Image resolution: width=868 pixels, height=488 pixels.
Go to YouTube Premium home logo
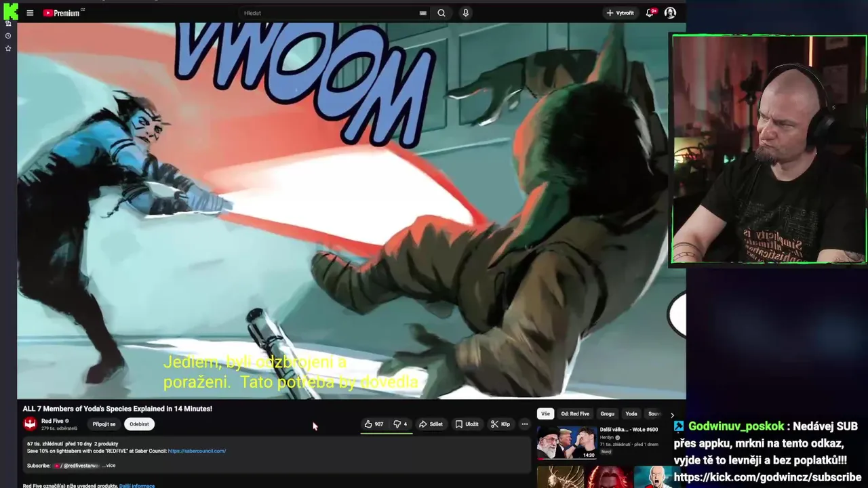click(x=62, y=13)
